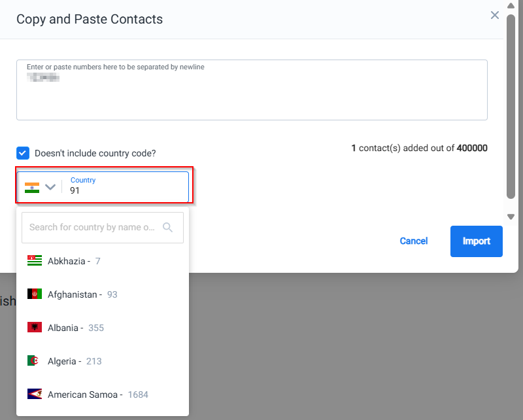Click the American Samoa flag icon

click(35, 394)
